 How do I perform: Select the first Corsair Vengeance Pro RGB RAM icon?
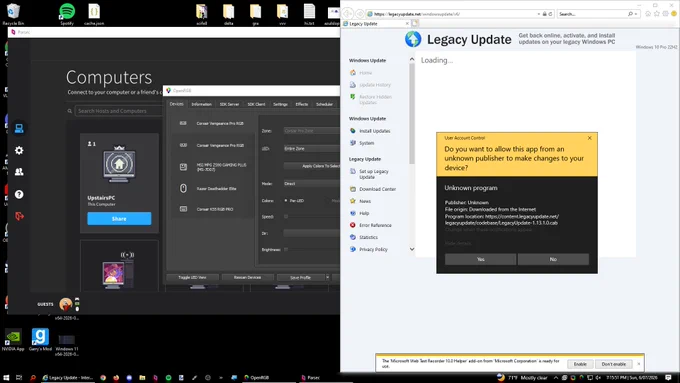pyautogui.click(x=183, y=123)
